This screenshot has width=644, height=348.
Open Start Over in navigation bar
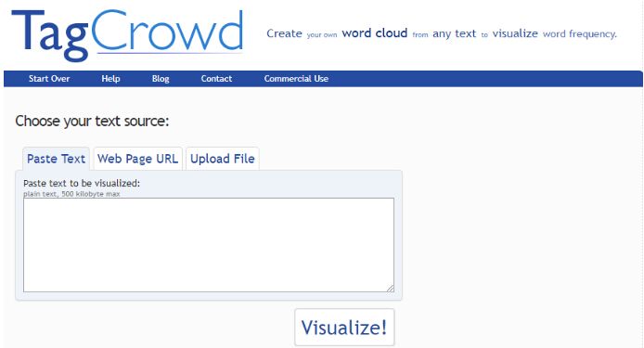pyautogui.click(x=49, y=79)
